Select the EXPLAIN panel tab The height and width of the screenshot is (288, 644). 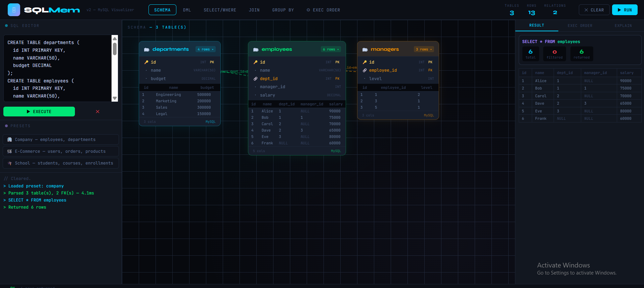[623, 26]
